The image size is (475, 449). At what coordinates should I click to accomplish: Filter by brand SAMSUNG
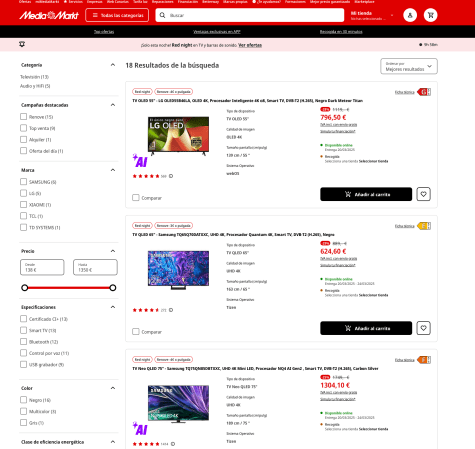(23, 182)
